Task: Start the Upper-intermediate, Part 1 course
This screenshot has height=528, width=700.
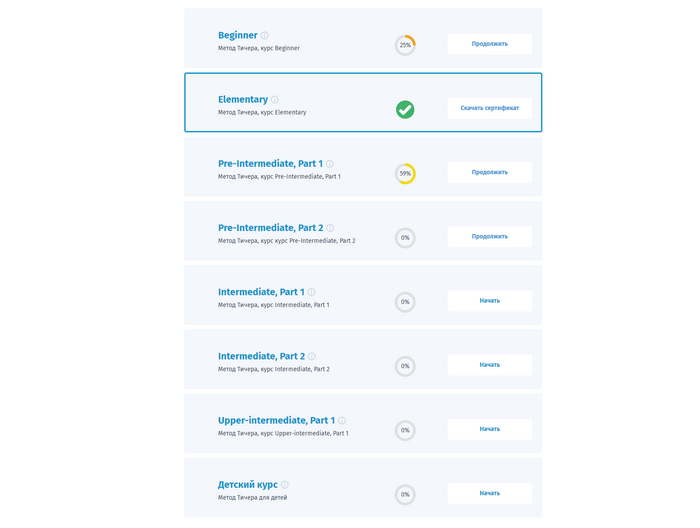Action: (489, 429)
